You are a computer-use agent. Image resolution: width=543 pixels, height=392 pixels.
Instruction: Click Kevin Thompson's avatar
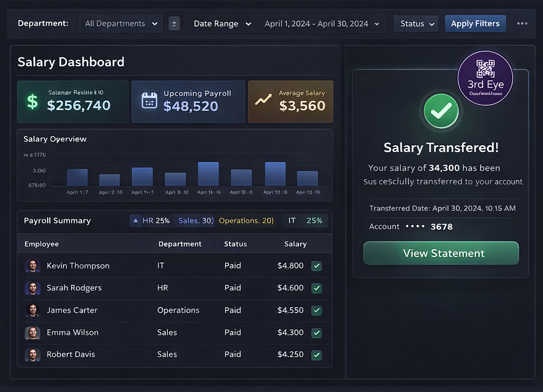32,266
